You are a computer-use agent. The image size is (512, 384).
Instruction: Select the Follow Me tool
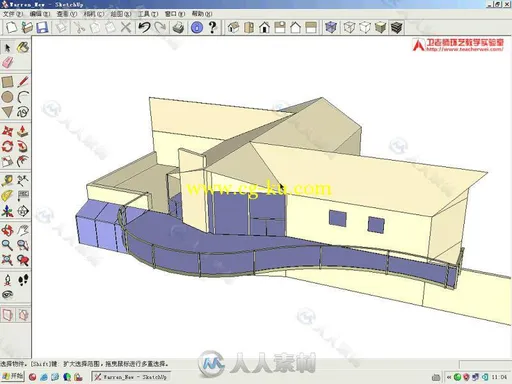pyautogui.click(x=23, y=146)
